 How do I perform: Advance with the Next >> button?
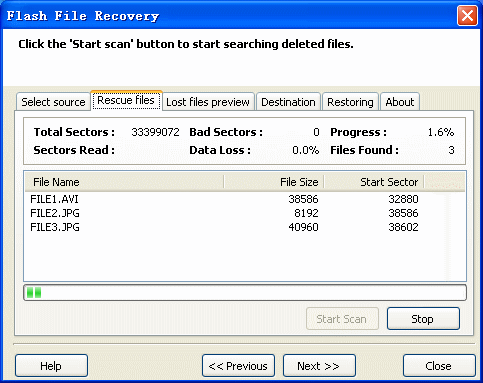point(319,366)
